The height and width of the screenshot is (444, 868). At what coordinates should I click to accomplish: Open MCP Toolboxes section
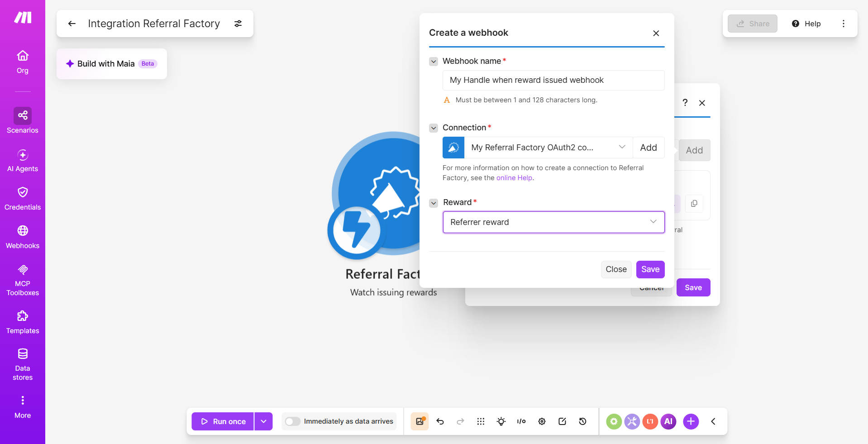23,281
